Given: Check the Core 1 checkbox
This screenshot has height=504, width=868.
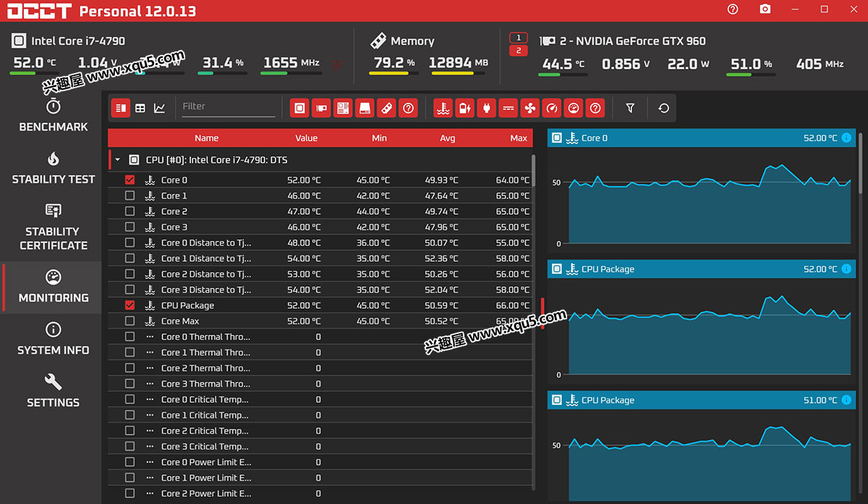Looking at the screenshot, I should (129, 195).
